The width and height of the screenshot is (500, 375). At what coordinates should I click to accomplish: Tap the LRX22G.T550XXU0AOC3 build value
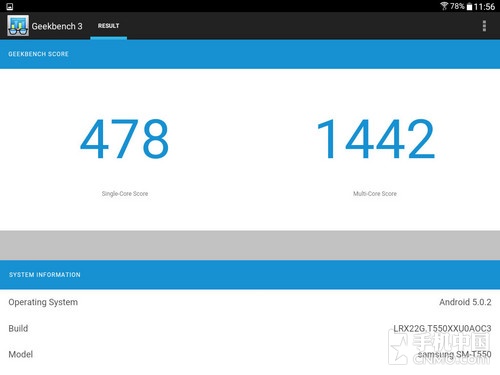[442, 329]
